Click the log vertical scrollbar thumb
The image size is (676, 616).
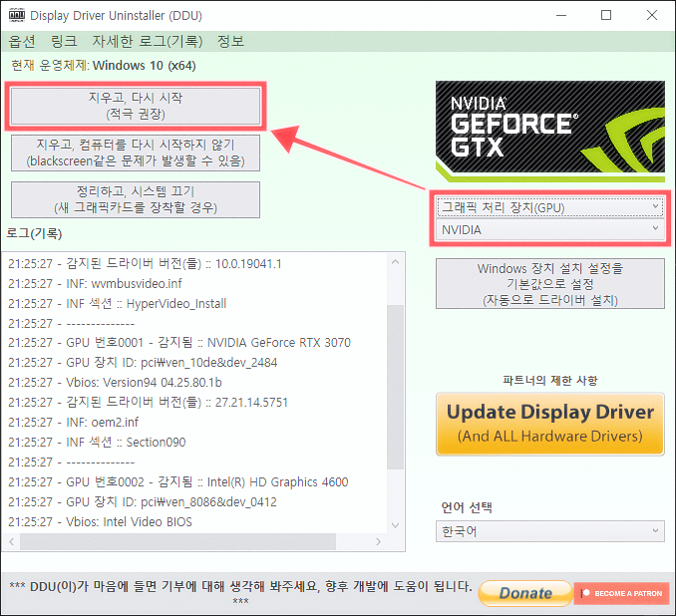coord(396,387)
